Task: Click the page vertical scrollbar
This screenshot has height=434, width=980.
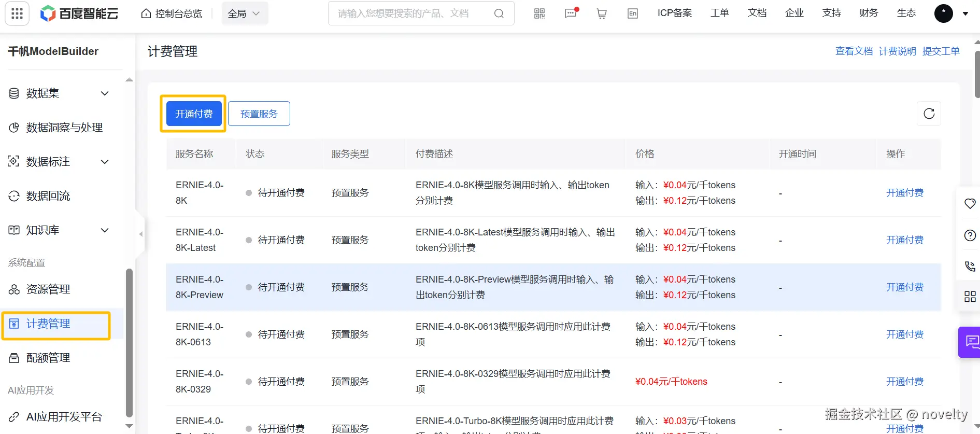Action: (977, 74)
